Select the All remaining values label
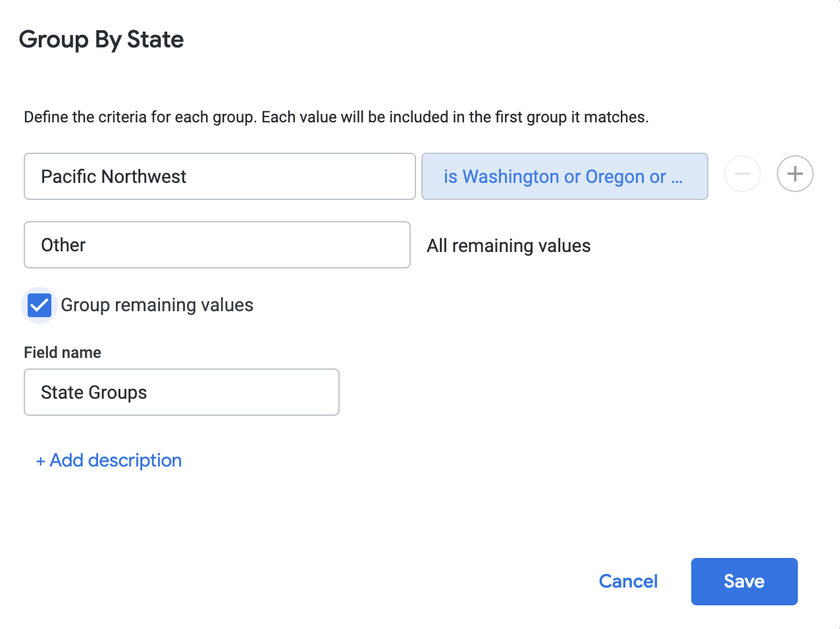 [x=508, y=245]
